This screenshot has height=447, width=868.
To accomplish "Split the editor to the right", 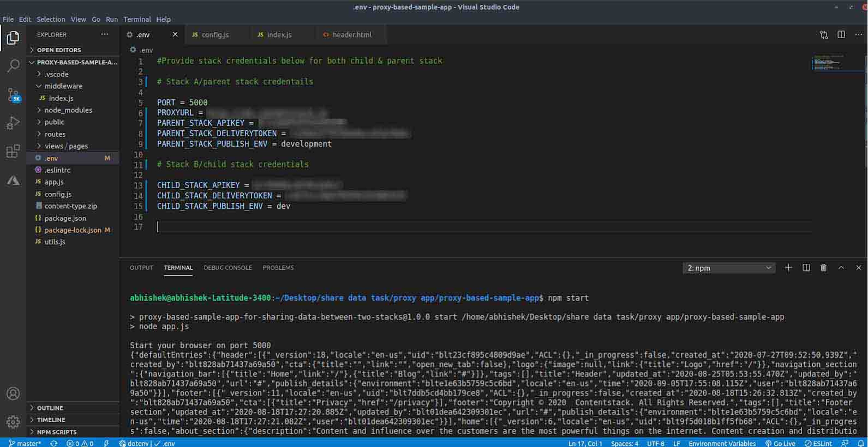I will click(x=841, y=34).
